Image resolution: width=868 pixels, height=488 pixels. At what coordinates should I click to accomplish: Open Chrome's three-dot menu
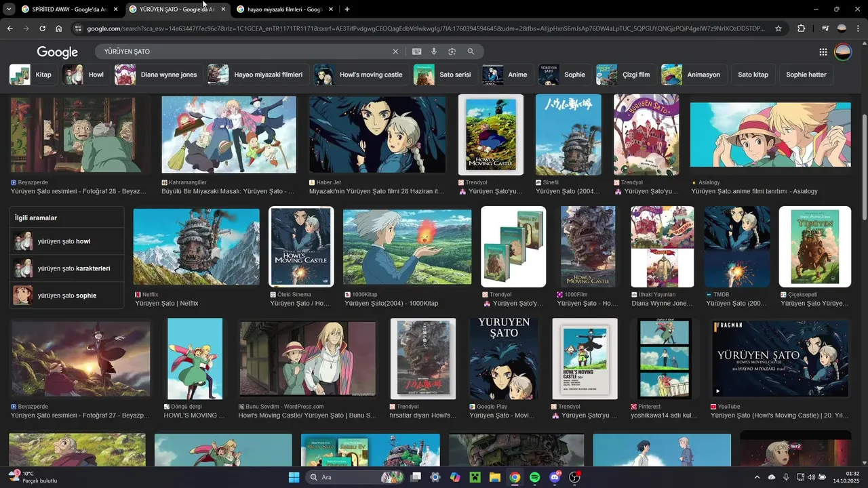(859, 28)
